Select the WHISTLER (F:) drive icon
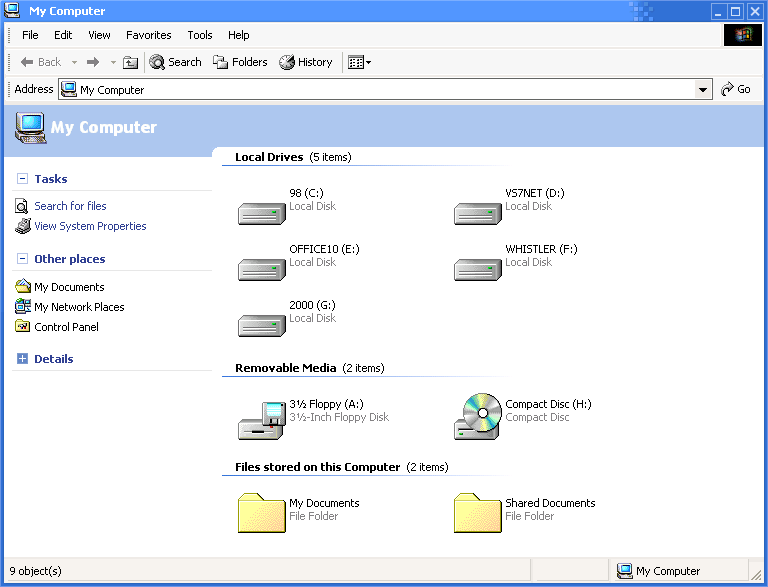The height and width of the screenshot is (587, 768). pyautogui.click(x=478, y=269)
